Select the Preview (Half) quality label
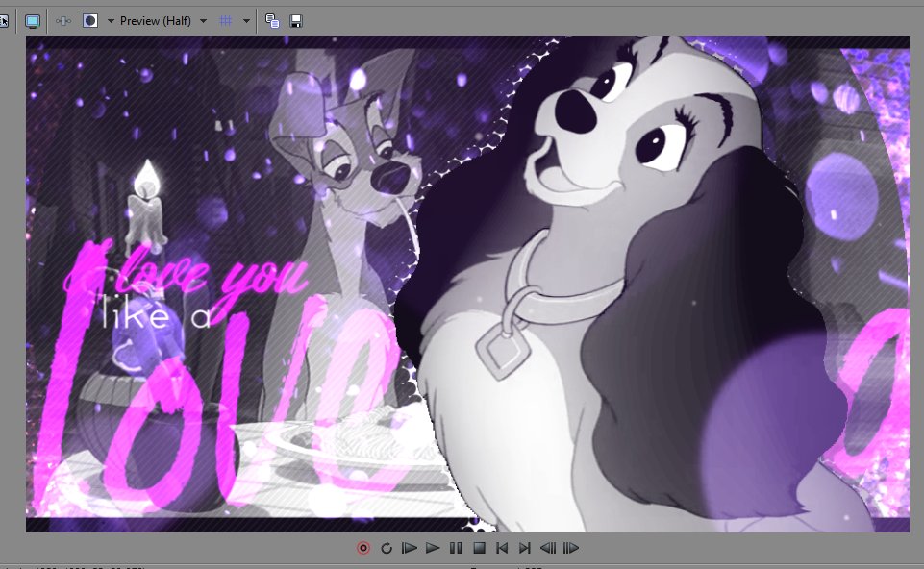This screenshot has height=569, width=924. tap(156, 21)
